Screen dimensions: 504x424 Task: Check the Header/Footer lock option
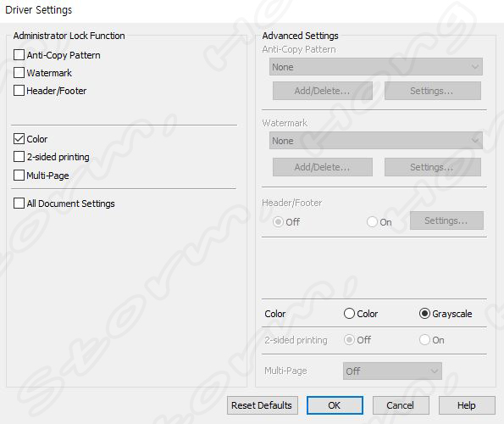coord(19,91)
